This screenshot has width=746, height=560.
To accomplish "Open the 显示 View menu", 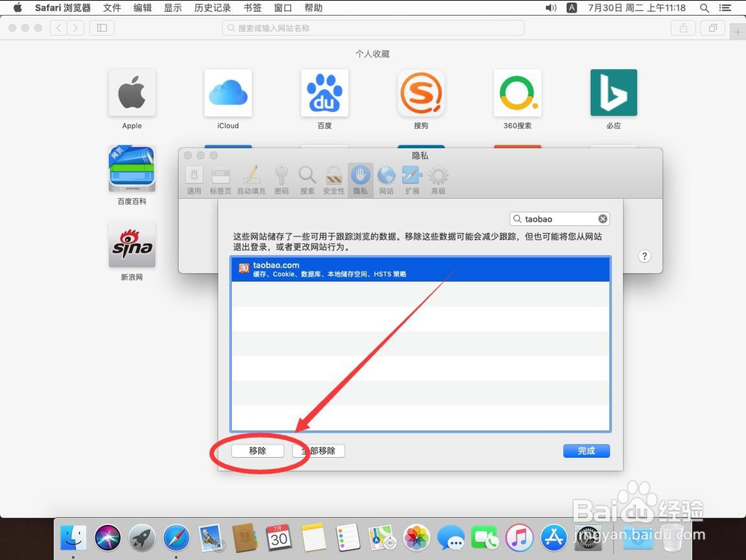I will (173, 7).
